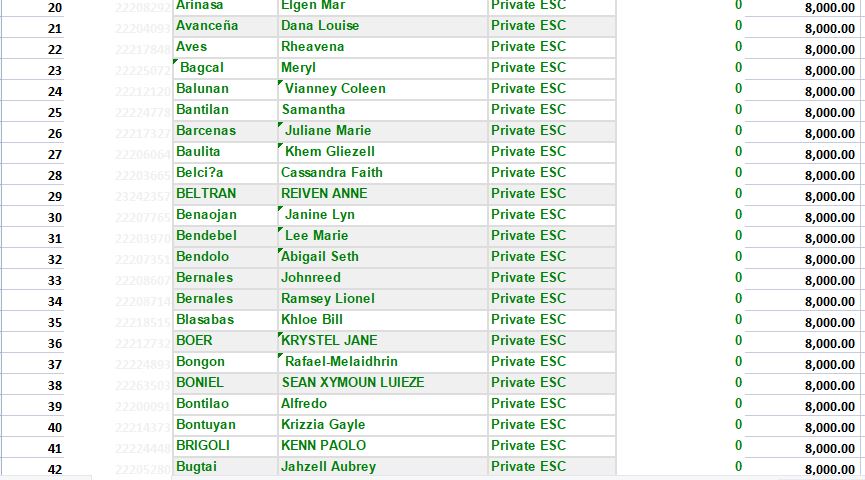Select the Rheavena first name cell

[312, 47]
